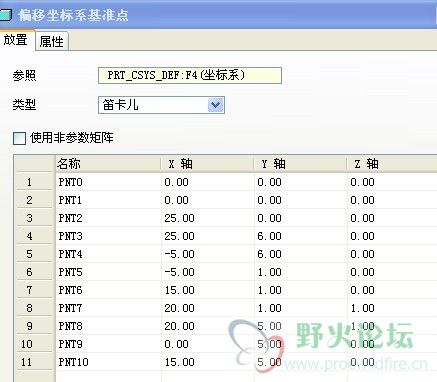Select row header number 5
437x382 pixels.
coord(34,254)
